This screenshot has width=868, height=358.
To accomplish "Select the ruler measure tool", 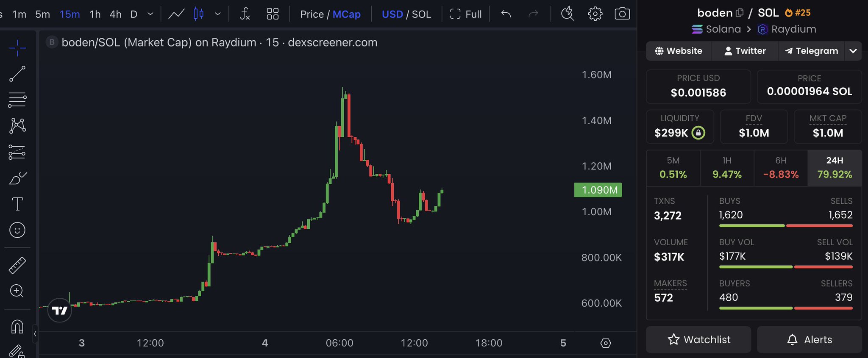I will [17, 265].
